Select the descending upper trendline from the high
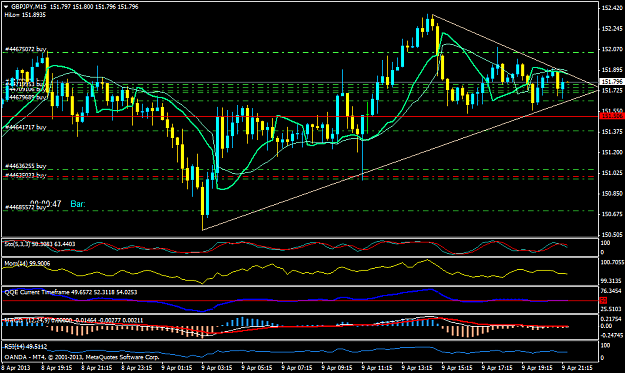The height and width of the screenshot is (373, 625). pos(516,51)
